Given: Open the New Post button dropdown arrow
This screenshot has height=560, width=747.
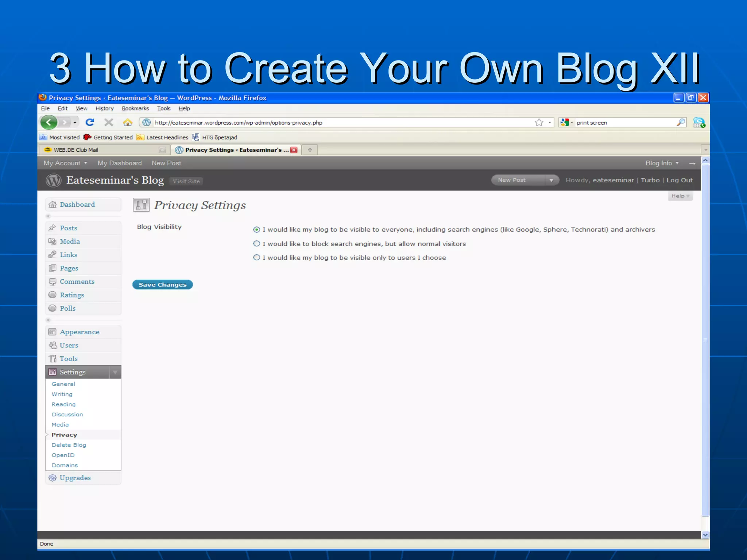Looking at the screenshot, I should [x=551, y=180].
